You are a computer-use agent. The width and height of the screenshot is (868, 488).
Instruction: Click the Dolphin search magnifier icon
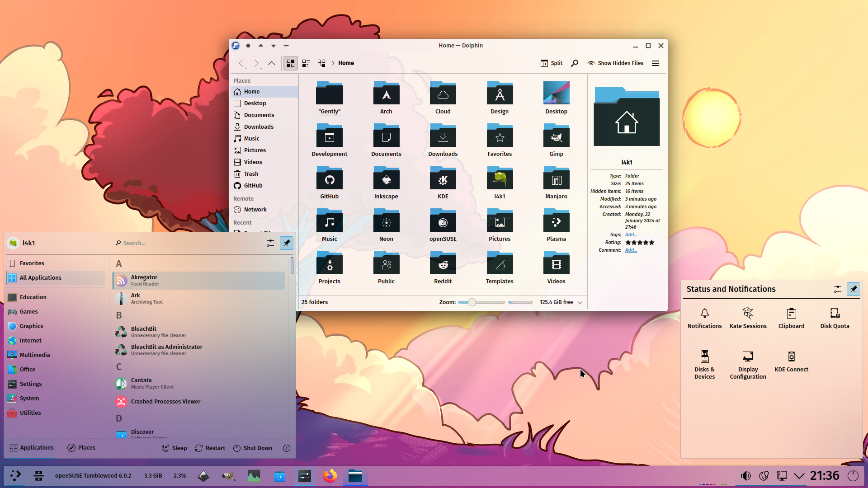(x=575, y=63)
